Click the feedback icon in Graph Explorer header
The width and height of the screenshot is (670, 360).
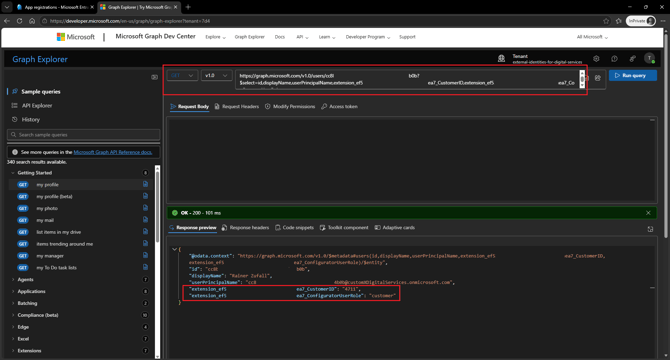point(632,59)
